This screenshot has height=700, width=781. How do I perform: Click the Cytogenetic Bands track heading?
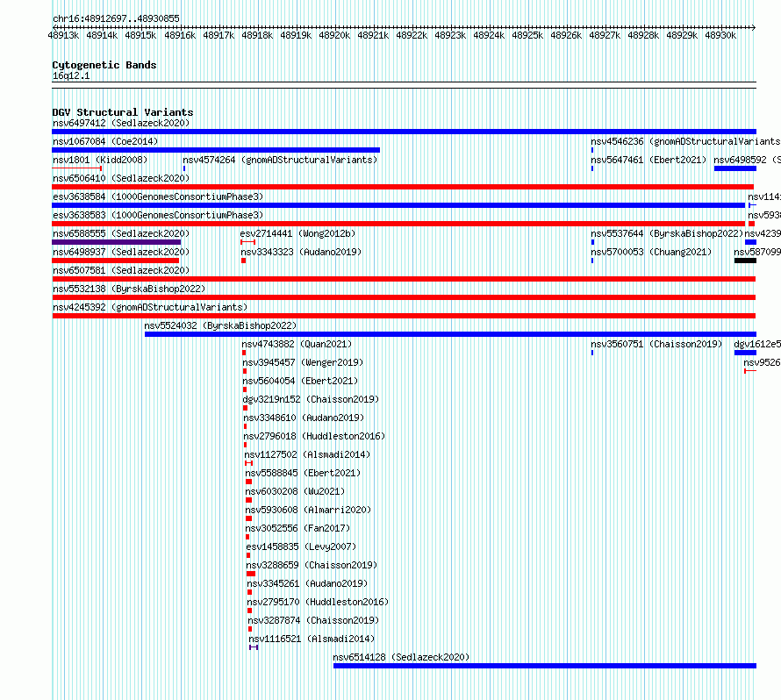(x=104, y=65)
